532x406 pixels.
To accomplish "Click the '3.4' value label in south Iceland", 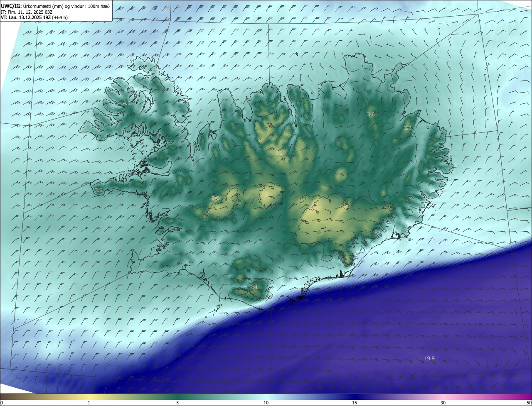I will point(254,287).
